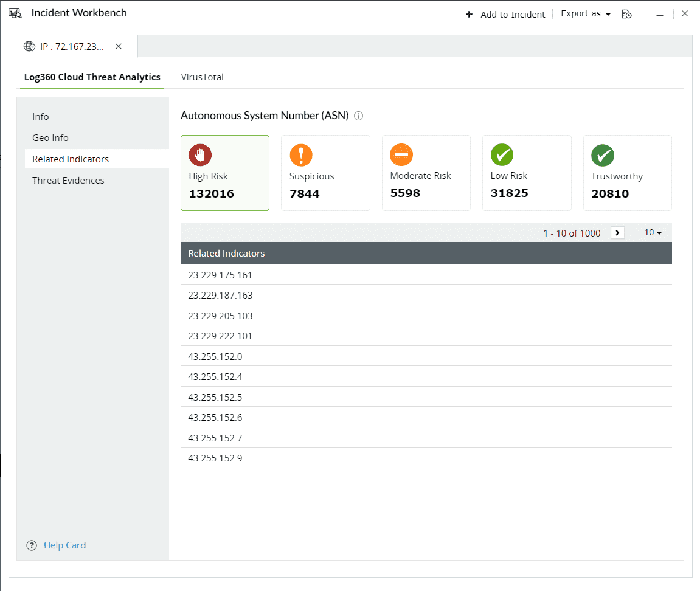Switch to the VirusTotal tab
This screenshot has width=700, height=591.
(x=202, y=77)
